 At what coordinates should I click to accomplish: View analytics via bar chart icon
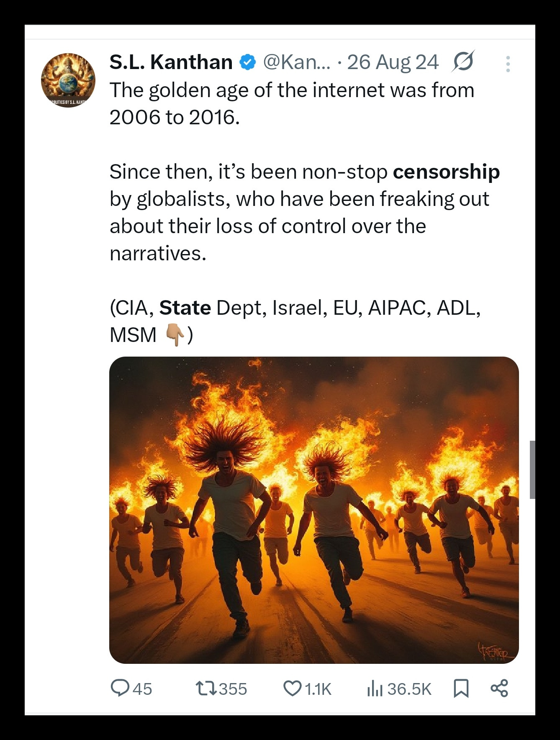point(375,689)
